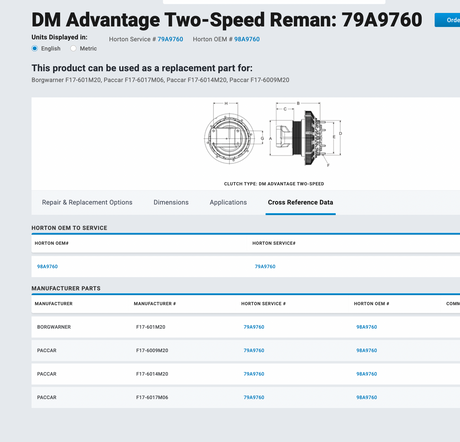The image size is (460, 442).
Task: Open Horton OEM 98A9760 in BorgWarner row
Action: [x=367, y=327]
